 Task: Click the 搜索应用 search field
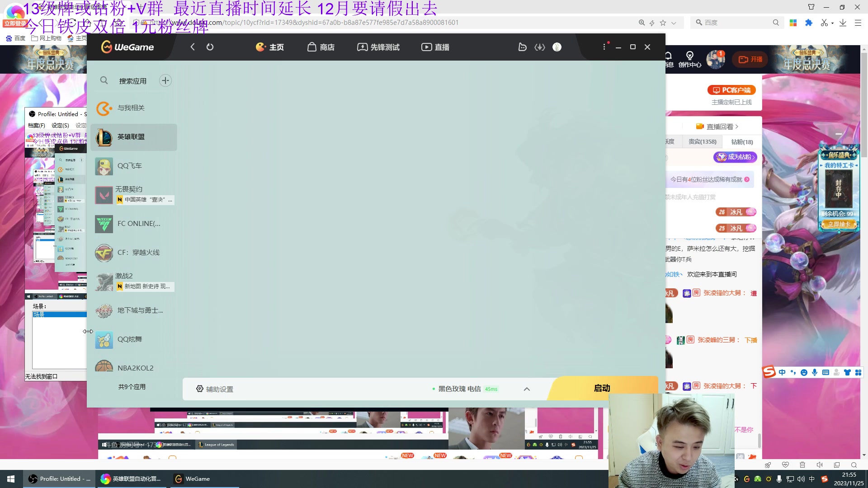[132, 81]
